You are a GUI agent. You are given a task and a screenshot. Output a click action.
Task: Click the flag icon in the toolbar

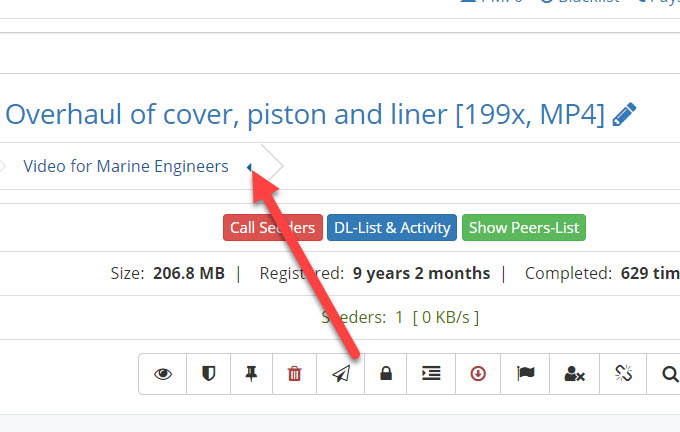(x=525, y=374)
